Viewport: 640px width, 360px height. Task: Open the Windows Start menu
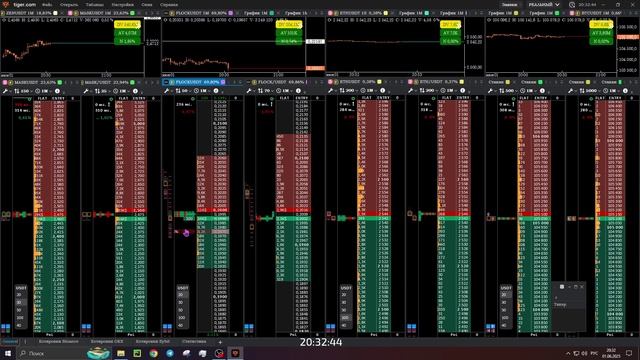[8, 353]
